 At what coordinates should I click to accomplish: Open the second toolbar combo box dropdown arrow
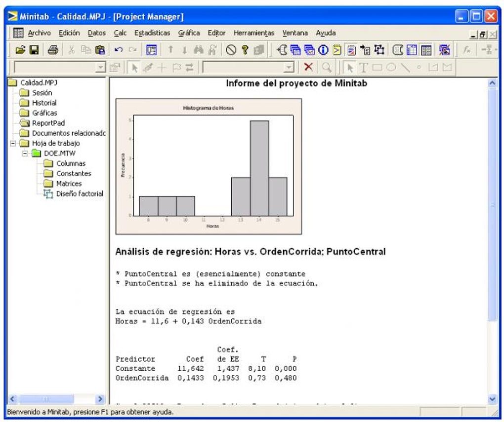click(289, 68)
